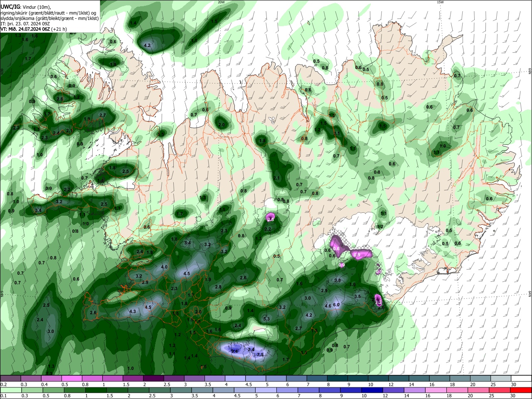Click the 0.2 label starting the upper legend row
Image resolution: width=532 pixels, height=399 pixels.
[x=3, y=384]
